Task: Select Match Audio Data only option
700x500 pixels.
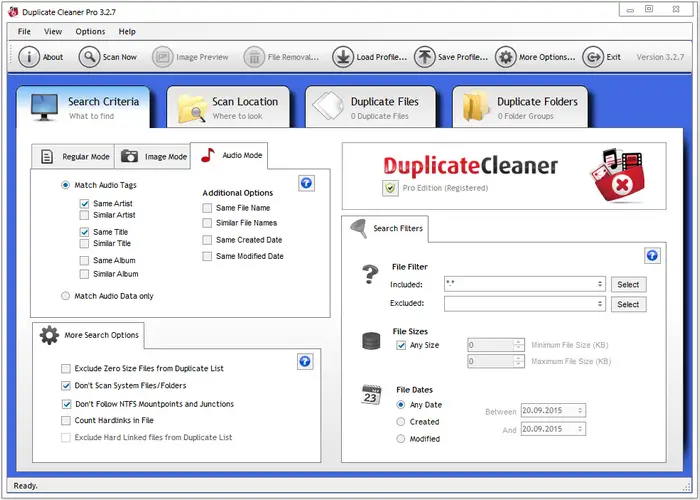Action: click(66, 296)
